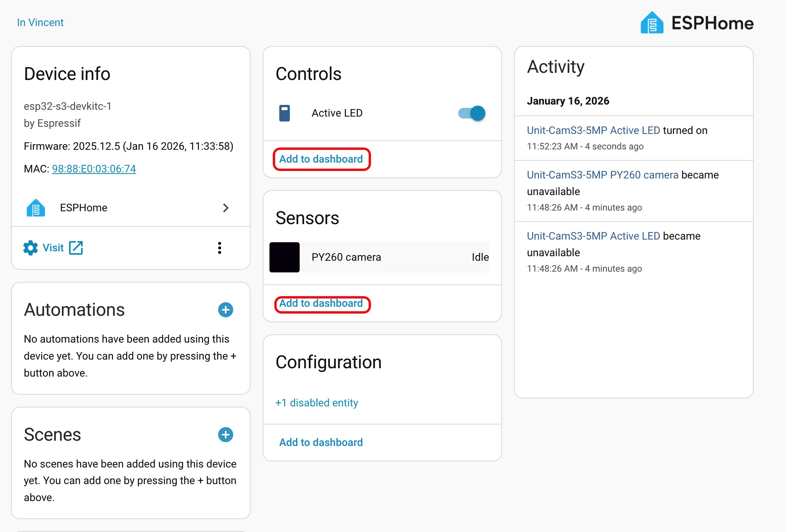Add a new scene with plus icon
Viewport: 785px width, 532px height.
226,435
